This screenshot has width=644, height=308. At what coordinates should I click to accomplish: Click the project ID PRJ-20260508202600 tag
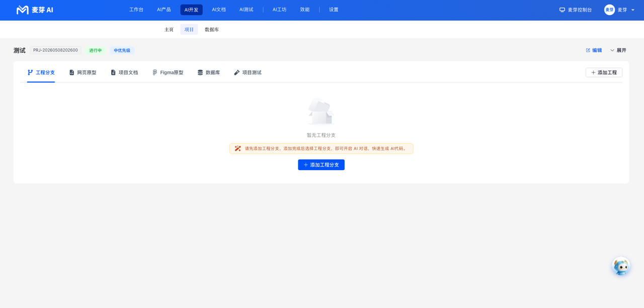click(x=55, y=50)
